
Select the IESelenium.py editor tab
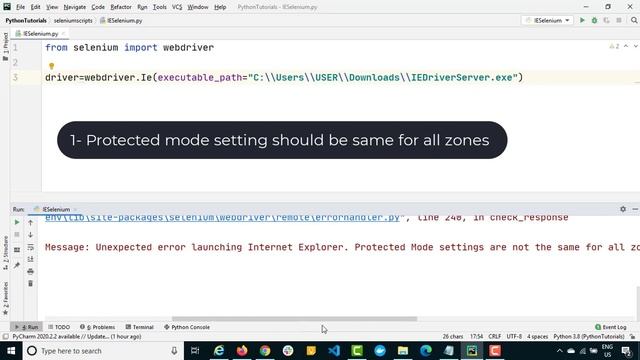40,33
